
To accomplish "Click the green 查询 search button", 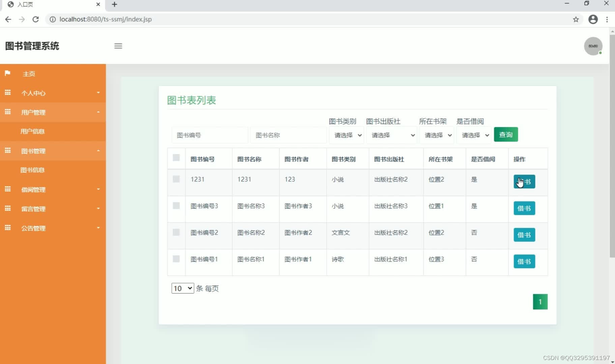I will (x=506, y=134).
